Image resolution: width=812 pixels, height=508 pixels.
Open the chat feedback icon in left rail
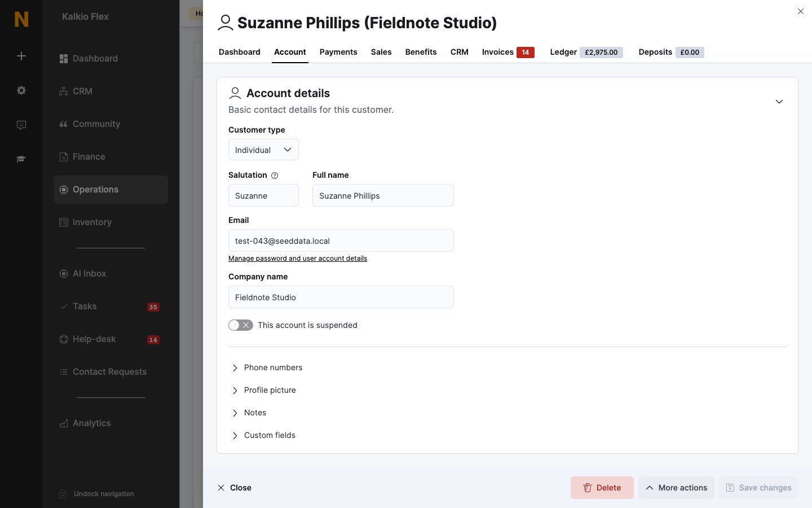21,125
